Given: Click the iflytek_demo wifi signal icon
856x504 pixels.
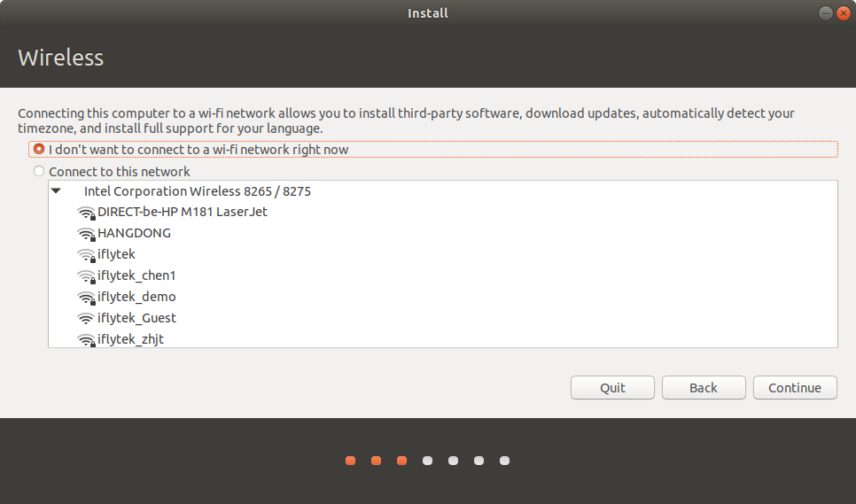Looking at the screenshot, I should (86, 298).
